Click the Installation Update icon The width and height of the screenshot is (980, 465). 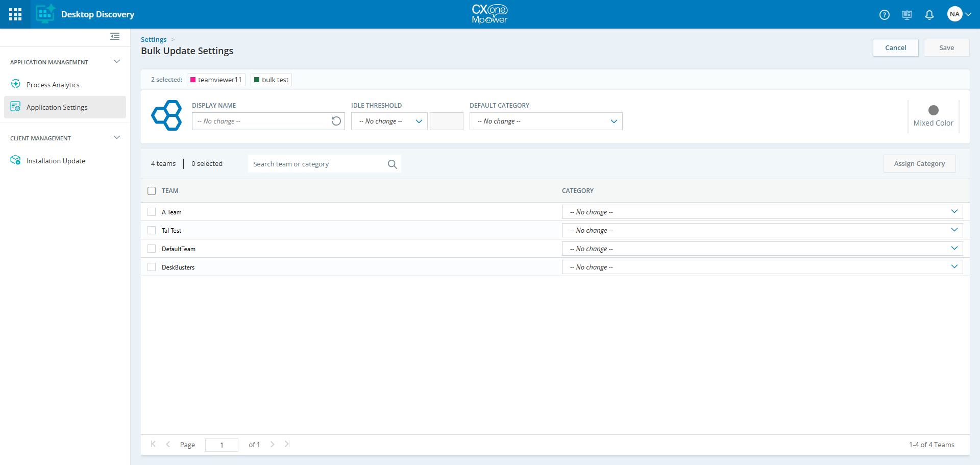(x=16, y=160)
